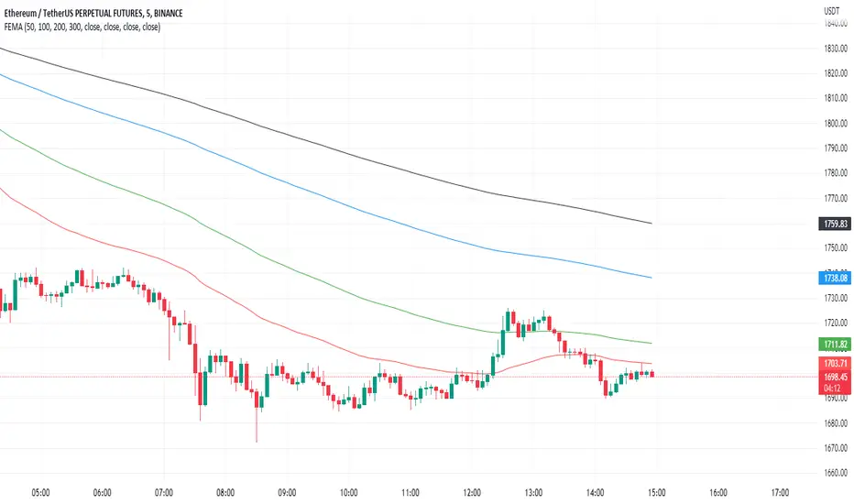This screenshot has height=504, width=854.
Task: Click the 05:00 time axis label
Action: (x=40, y=493)
